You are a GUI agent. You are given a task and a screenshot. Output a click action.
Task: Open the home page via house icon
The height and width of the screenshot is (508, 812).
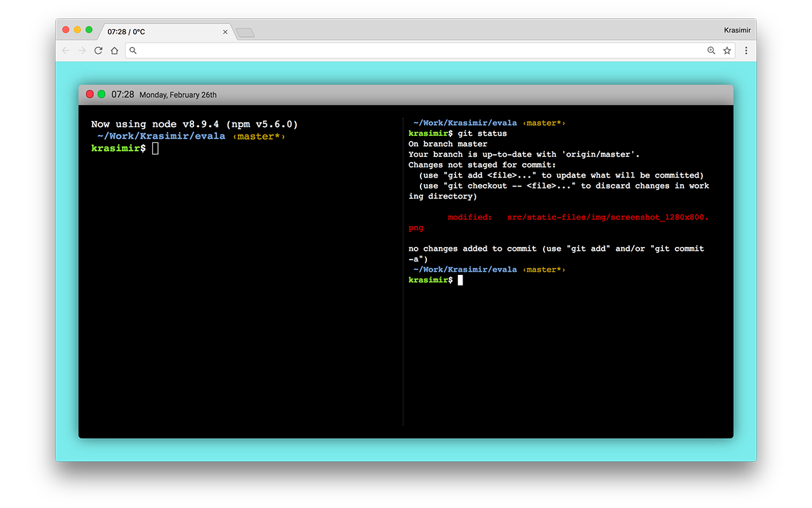(114, 51)
